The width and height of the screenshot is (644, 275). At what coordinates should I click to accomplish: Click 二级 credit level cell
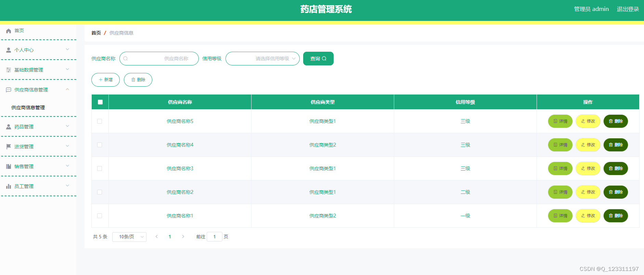coord(465,192)
